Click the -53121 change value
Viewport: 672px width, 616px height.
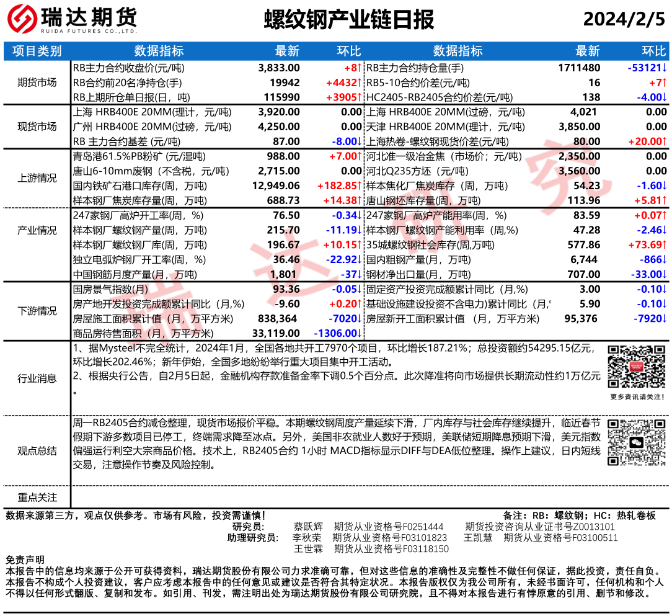[647, 68]
